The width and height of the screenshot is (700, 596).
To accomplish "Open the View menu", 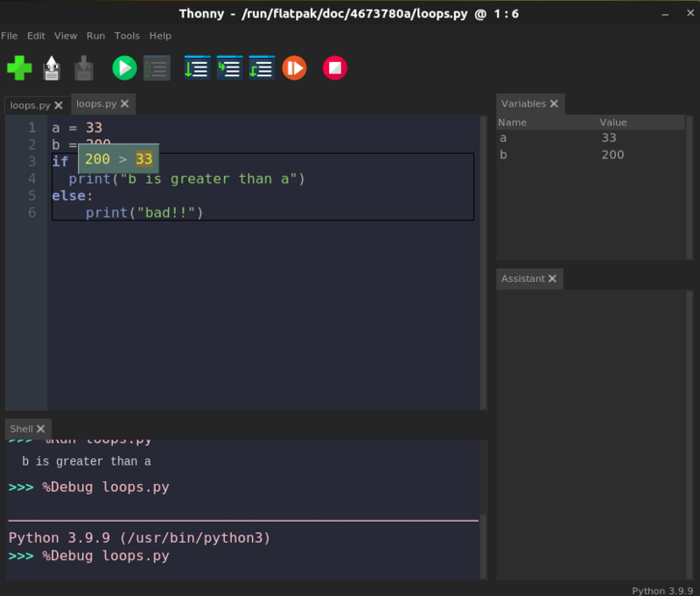I will (x=66, y=36).
